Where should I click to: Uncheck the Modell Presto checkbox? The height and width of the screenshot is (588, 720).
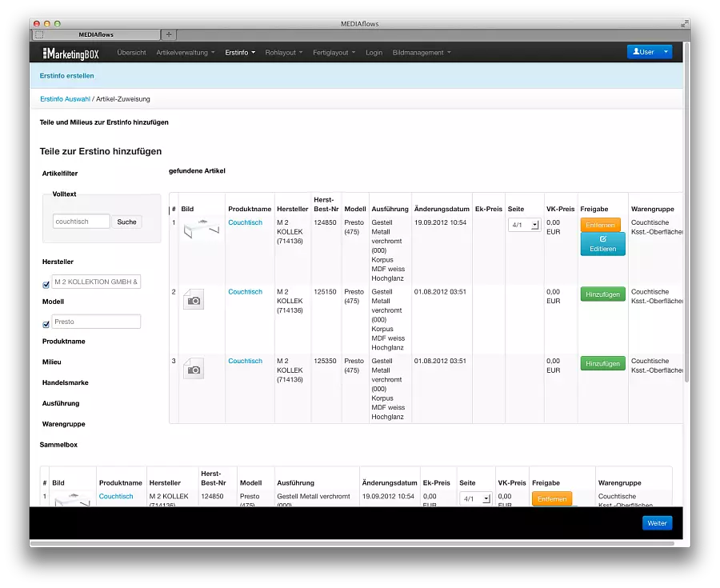46,325
